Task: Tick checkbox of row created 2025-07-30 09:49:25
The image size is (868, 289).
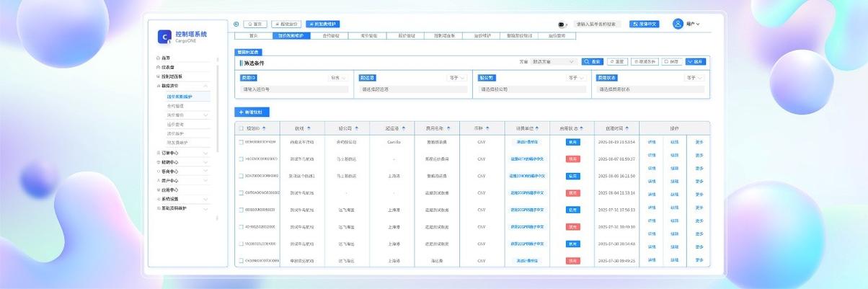Action: click(x=242, y=260)
